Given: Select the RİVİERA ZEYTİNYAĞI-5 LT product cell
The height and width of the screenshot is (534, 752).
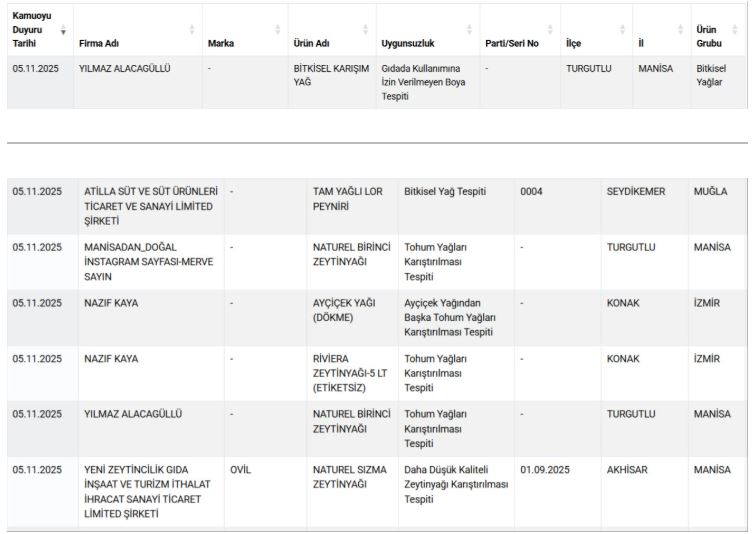Looking at the screenshot, I should point(351,373).
